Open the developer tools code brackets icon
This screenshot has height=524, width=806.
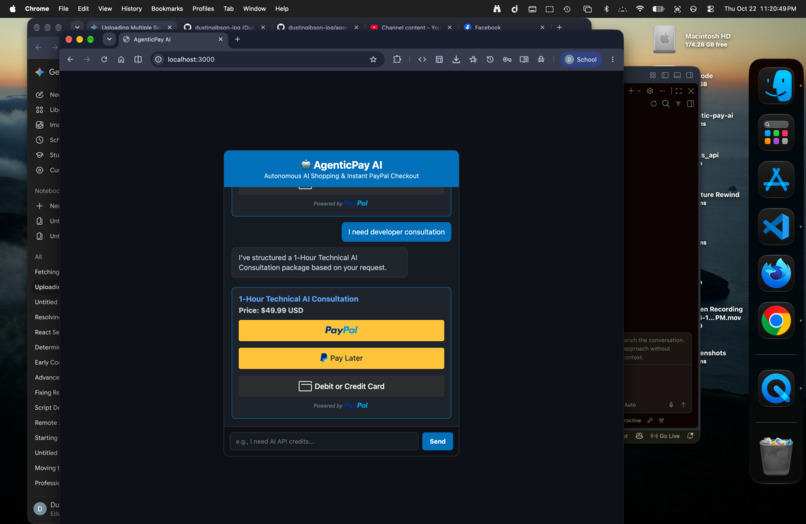(x=422, y=60)
